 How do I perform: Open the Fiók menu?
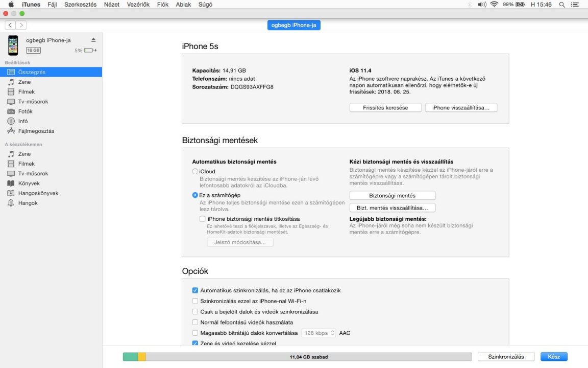pos(162,5)
